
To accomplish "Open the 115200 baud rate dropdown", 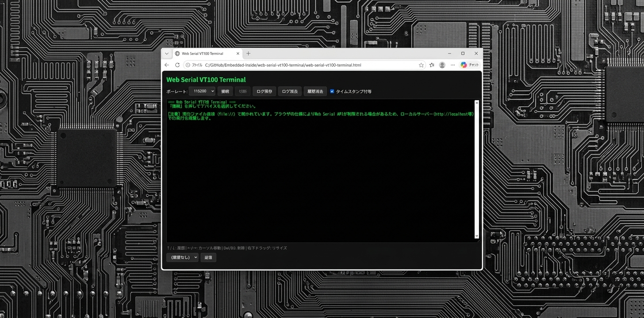I will click(202, 91).
